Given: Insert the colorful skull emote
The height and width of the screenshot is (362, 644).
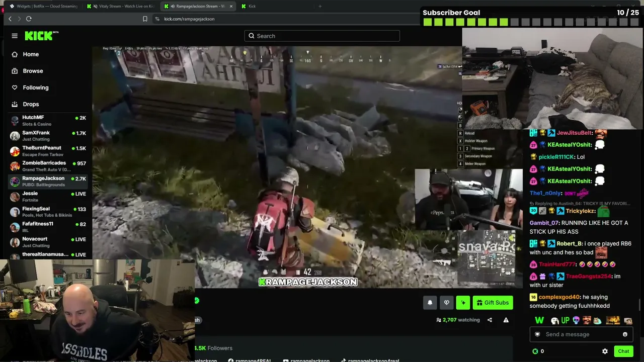Looking at the screenshot, I should tap(576, 320).
